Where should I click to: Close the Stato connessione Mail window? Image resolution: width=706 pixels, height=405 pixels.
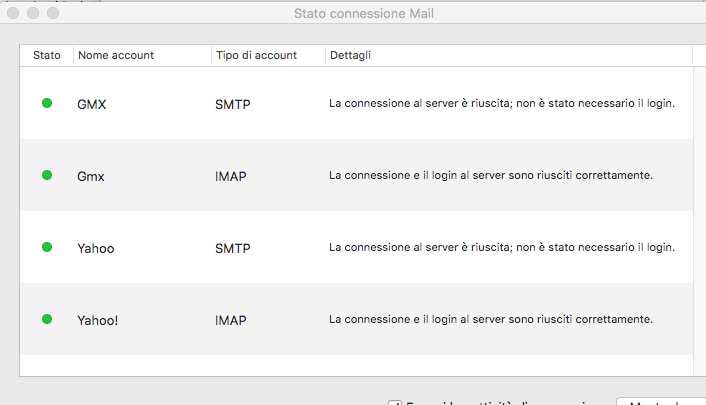coord(15,14)
